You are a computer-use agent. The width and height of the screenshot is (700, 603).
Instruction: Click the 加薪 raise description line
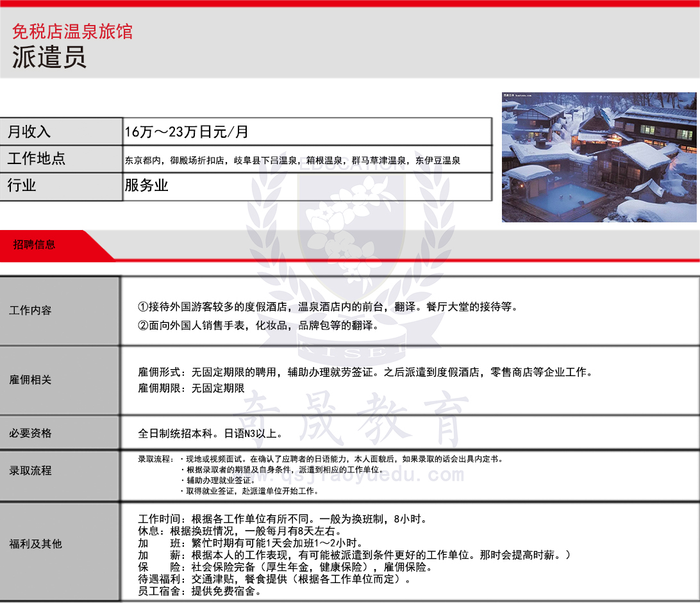pyautogui.click(x=354, y=555)
